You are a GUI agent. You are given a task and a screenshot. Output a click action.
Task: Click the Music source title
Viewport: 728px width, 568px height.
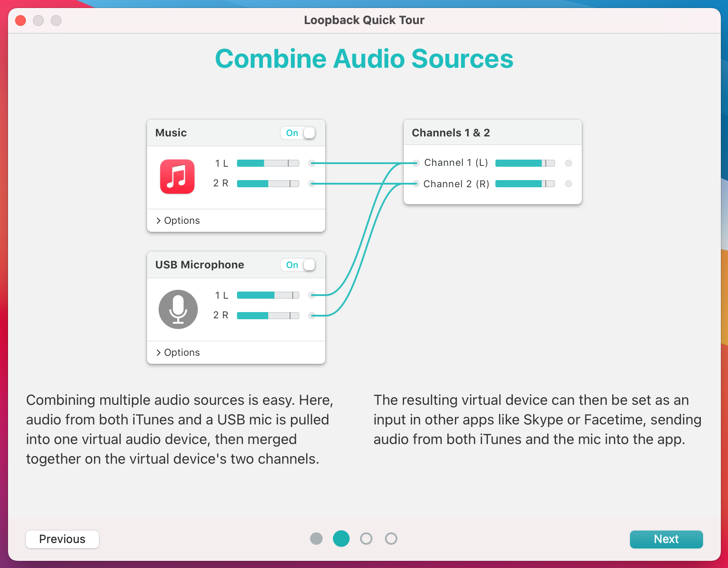[171, 133]
